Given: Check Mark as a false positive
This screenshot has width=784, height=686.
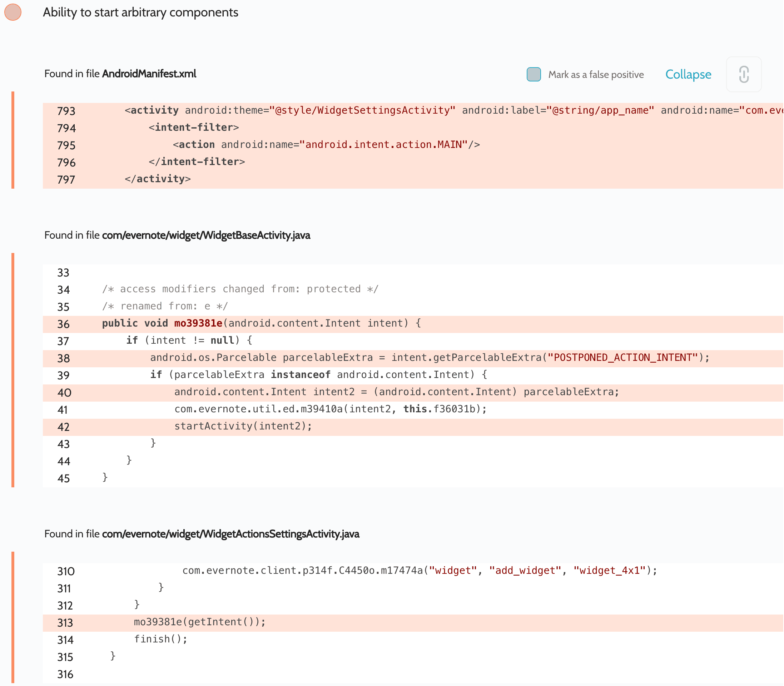Looking at the screenshot, I should (534, 74).
